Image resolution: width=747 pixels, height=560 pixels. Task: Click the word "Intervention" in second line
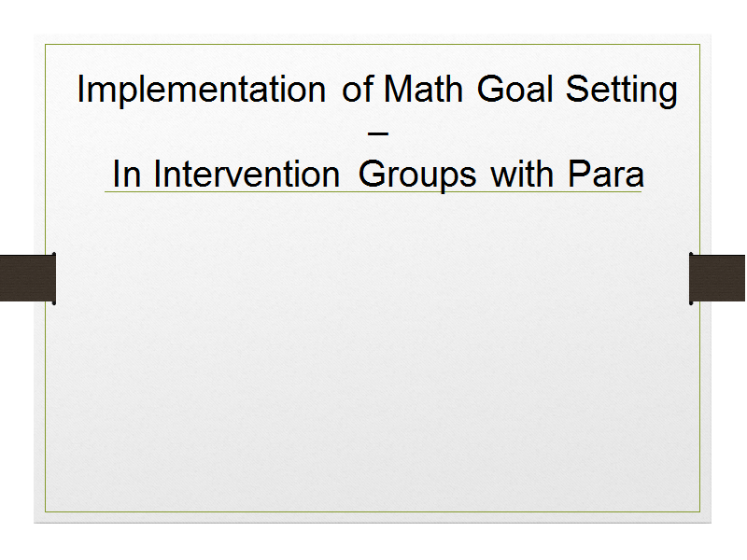[x=247, y=175]
